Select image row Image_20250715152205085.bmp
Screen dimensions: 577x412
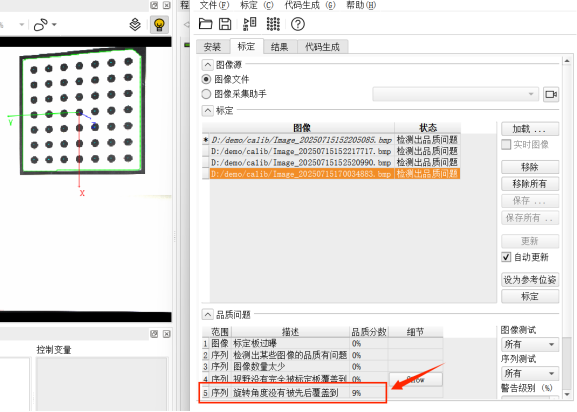tap(335, 140)
